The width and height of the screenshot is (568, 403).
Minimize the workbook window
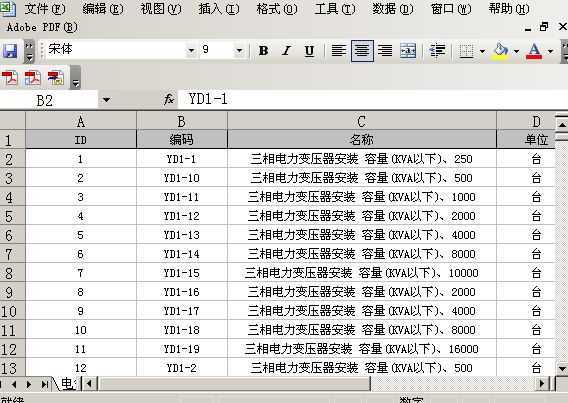[528, 28]
